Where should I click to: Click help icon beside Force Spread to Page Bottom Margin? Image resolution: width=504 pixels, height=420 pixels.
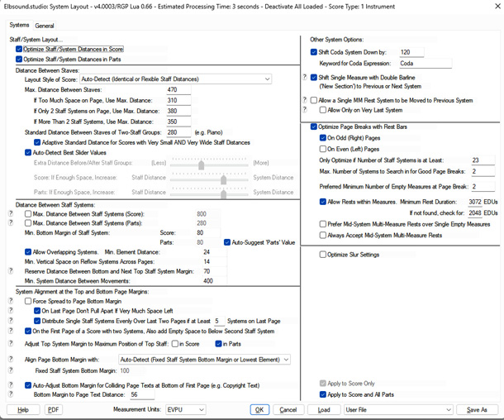tap(12, 302)
